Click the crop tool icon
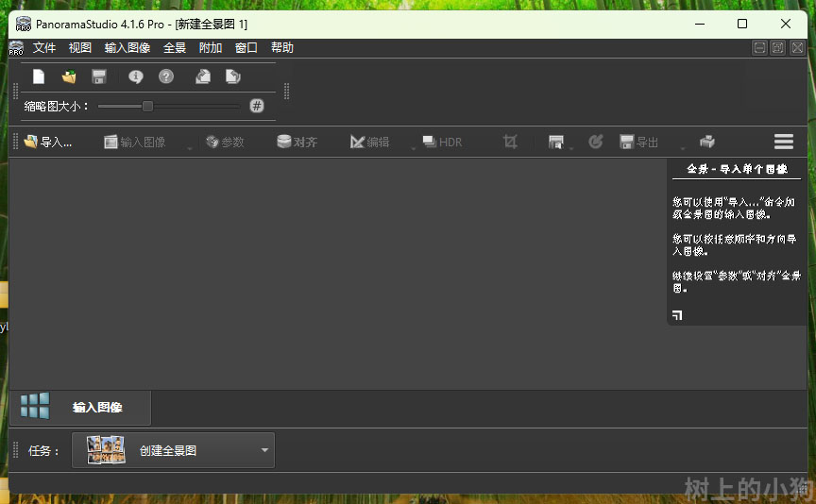Screen dimensions: 816x504 tap(511, 142)
